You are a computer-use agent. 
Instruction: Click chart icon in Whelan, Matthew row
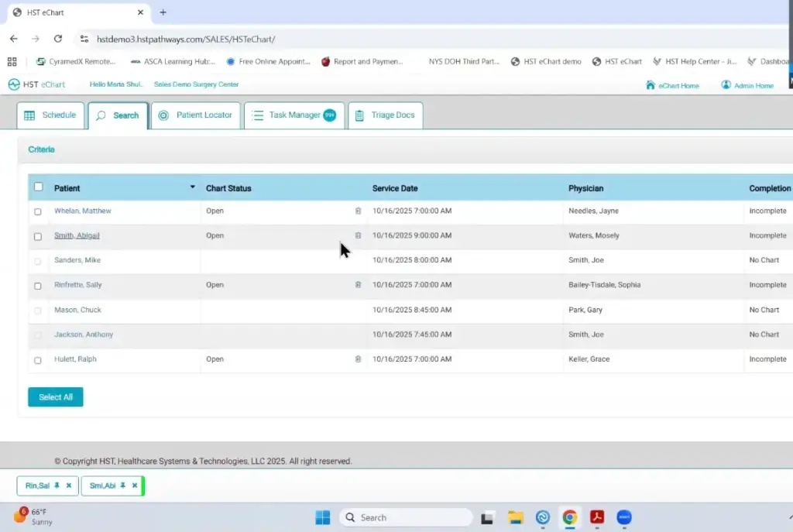358,211
